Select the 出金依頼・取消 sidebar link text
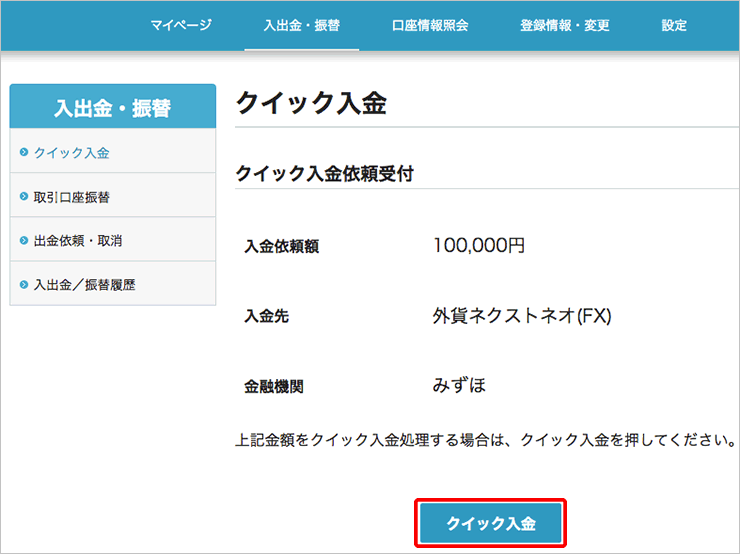740x554 pixels. tap(79, 241)
